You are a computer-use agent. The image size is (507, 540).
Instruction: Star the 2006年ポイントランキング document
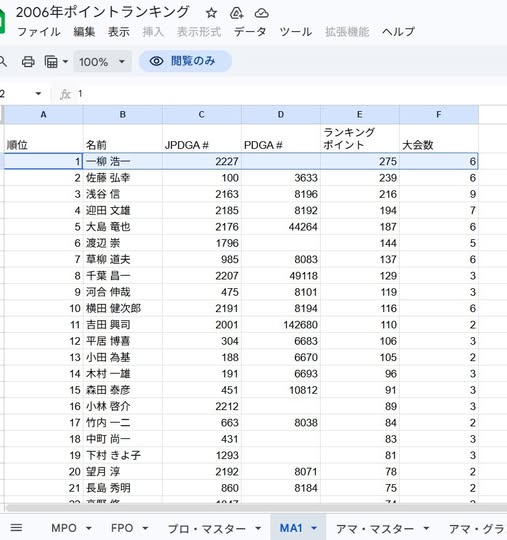pos(211,13)
